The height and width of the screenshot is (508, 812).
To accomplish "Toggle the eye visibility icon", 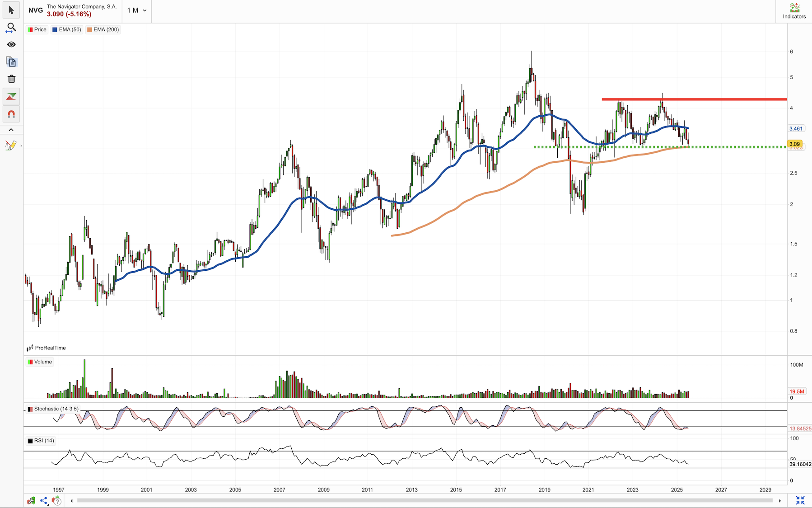I will tap(11, 44).
